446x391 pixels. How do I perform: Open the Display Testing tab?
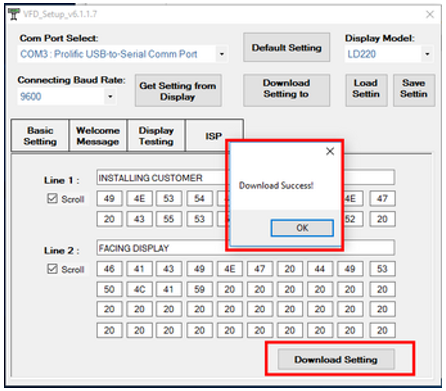[156, 136]
